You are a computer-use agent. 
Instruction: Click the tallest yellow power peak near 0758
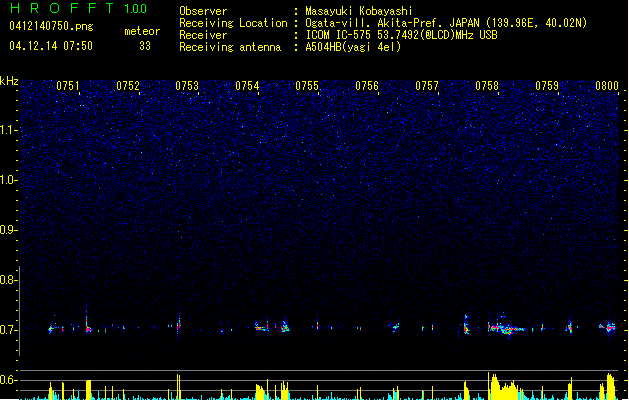tap(489, 386)
